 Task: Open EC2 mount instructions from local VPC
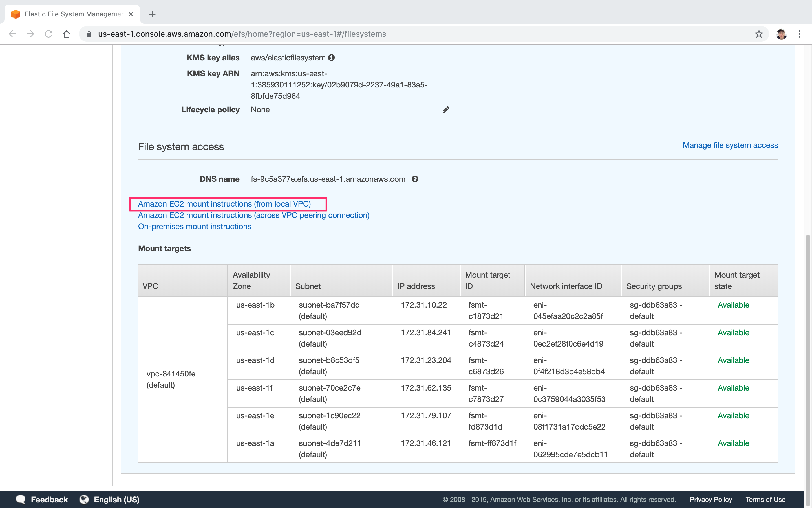(224, 204)
